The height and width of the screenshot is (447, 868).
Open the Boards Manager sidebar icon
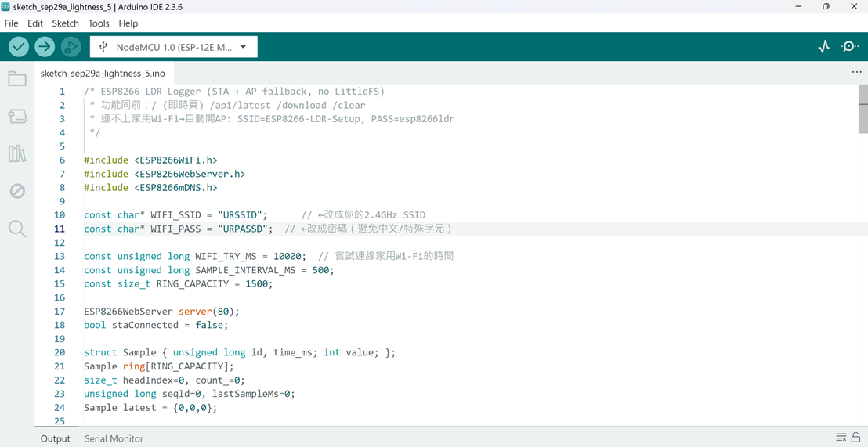pyautogui.click(x=17, y=117)
